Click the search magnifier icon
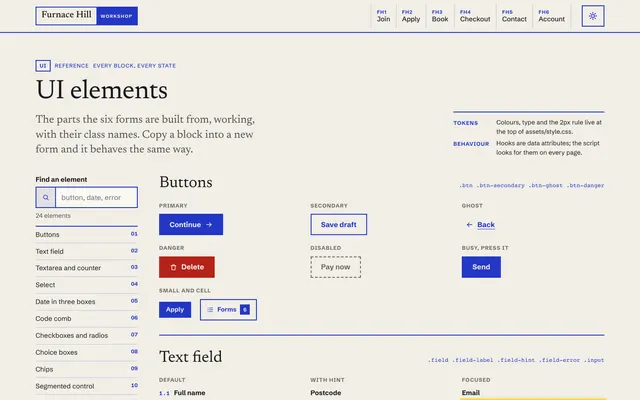 46,198
